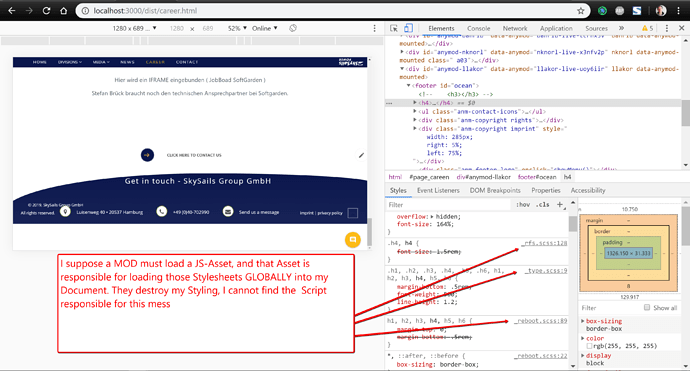The image size is (690, 371).
Task: Switch to the Elements tab
Action: [x=441, y=28]
